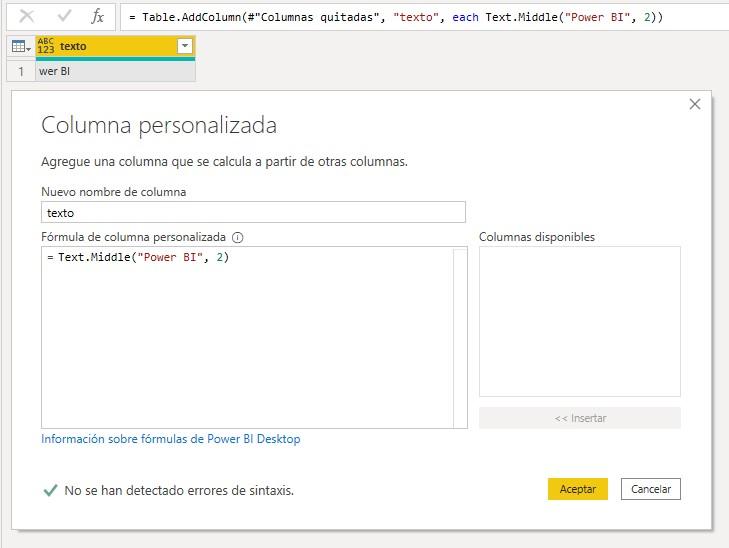The image size is (729, 548).
Task: Click the Aceptar button
Action: (578, 489)
